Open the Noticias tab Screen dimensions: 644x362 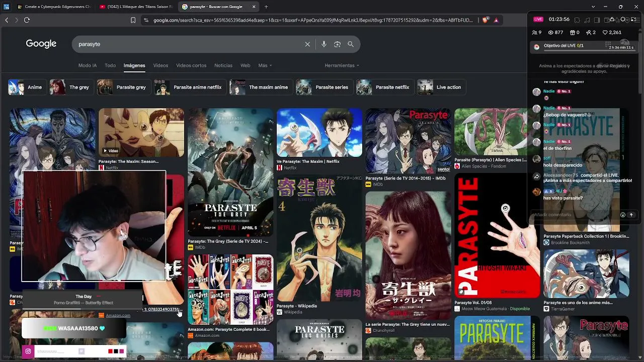pyautogui.click(x=223, y=65)
